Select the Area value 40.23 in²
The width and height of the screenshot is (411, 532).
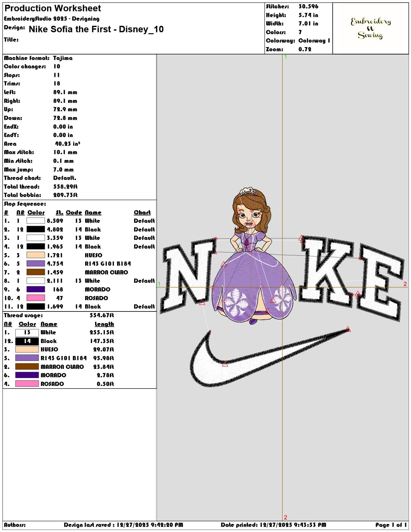pos(67,144)
